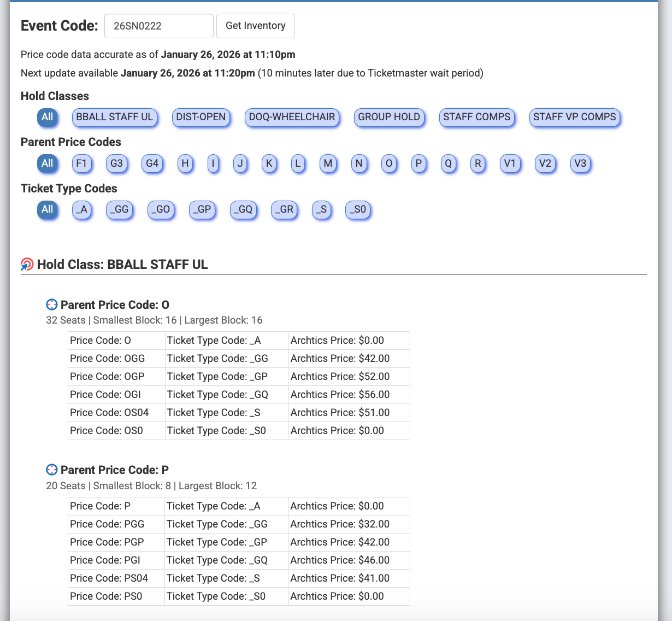Filter by ticket type code _GG
Image resolution: width=672 pixels, height=621 pixels.
coord(120,209)
